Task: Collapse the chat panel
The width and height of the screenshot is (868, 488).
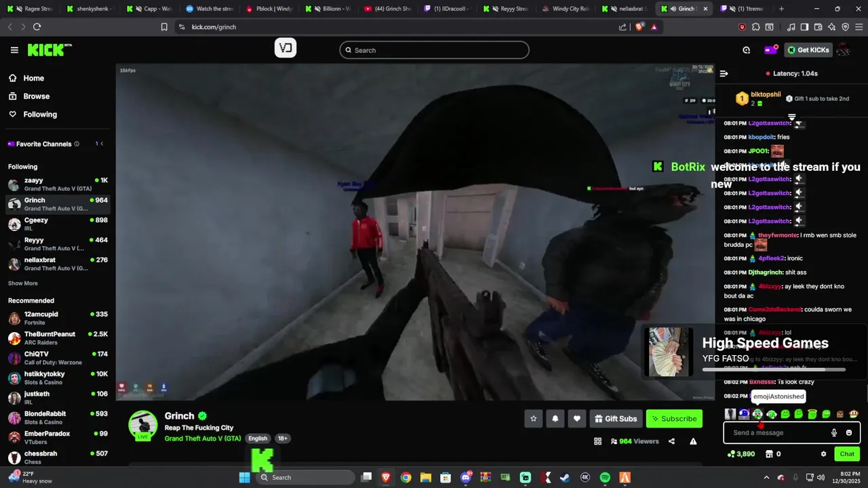Action: click(724, 73)
